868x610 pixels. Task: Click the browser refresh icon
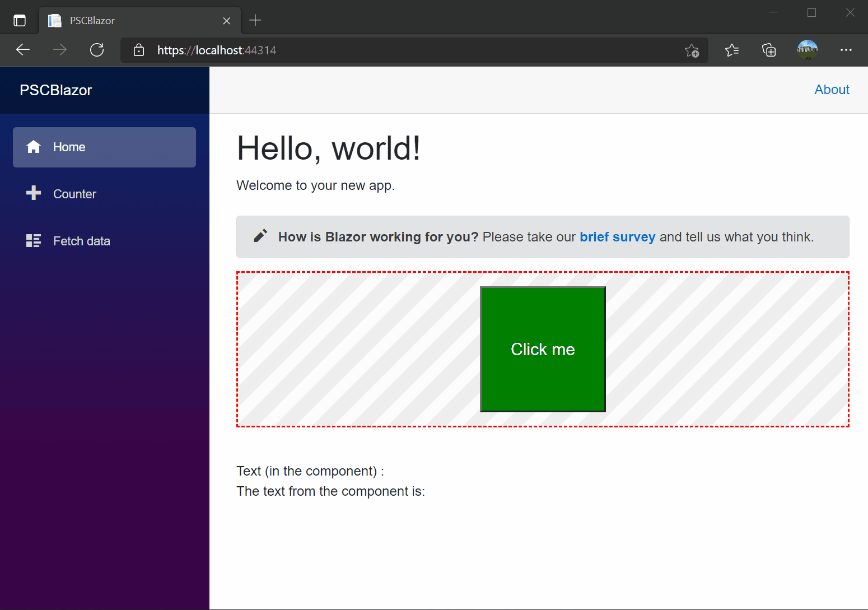pos(96,50)
